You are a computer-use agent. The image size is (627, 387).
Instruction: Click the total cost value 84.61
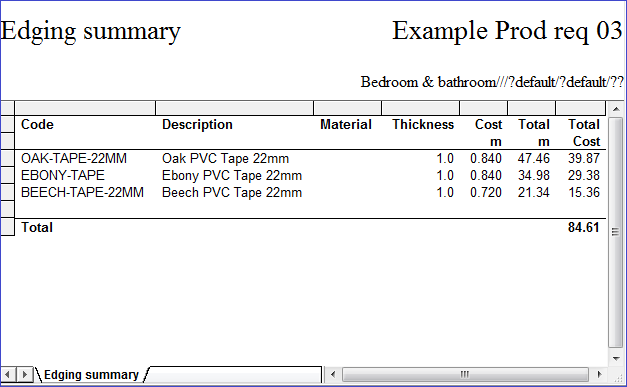[x=583, y=227]
